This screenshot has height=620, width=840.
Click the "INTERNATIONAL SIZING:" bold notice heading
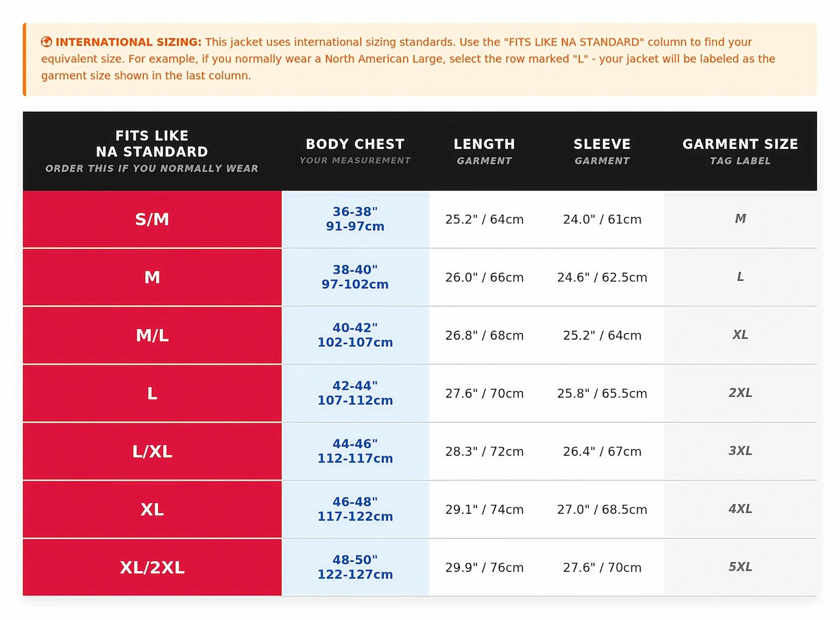(128, 42)
